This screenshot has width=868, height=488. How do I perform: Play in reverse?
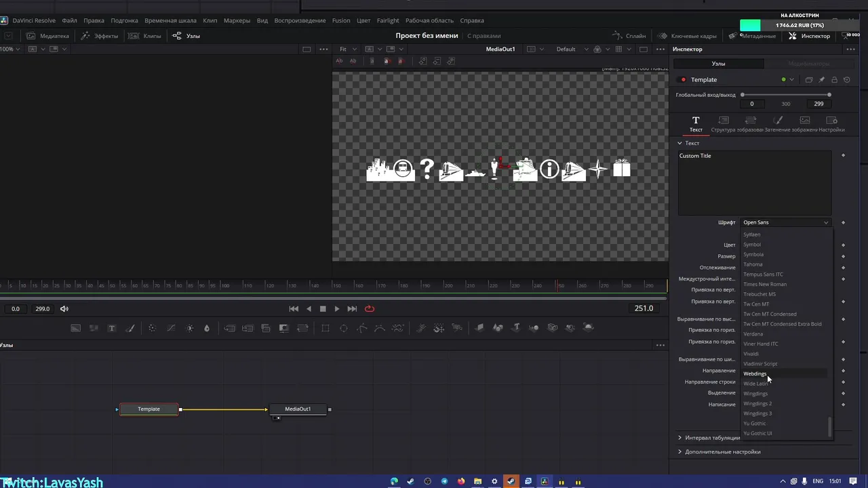pos(309,309)
